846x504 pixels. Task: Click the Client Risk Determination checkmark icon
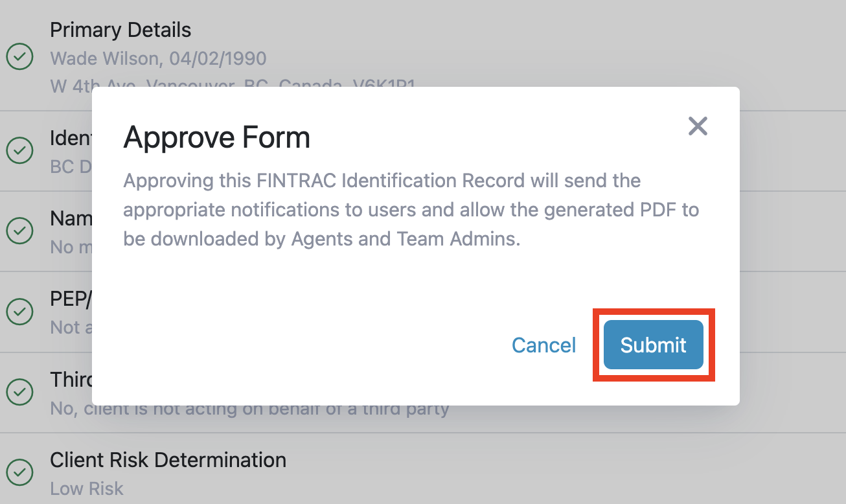20,472
